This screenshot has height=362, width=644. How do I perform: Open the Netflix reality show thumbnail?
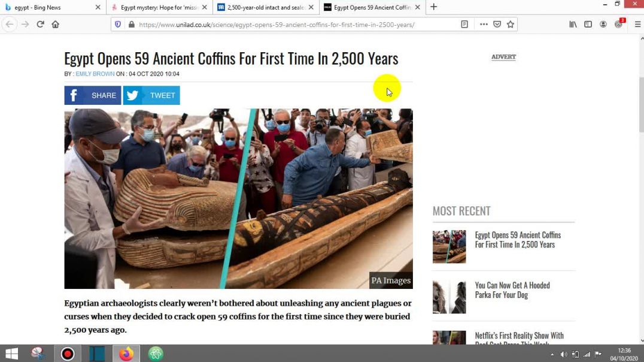click(449, 338)
